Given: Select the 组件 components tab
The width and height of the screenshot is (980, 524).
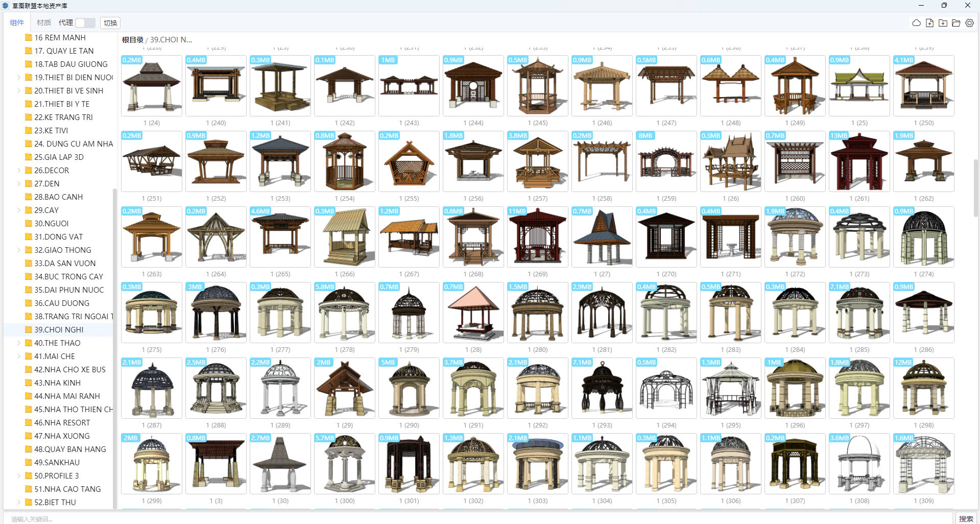Looking at the screenshot, I should 17,23.
